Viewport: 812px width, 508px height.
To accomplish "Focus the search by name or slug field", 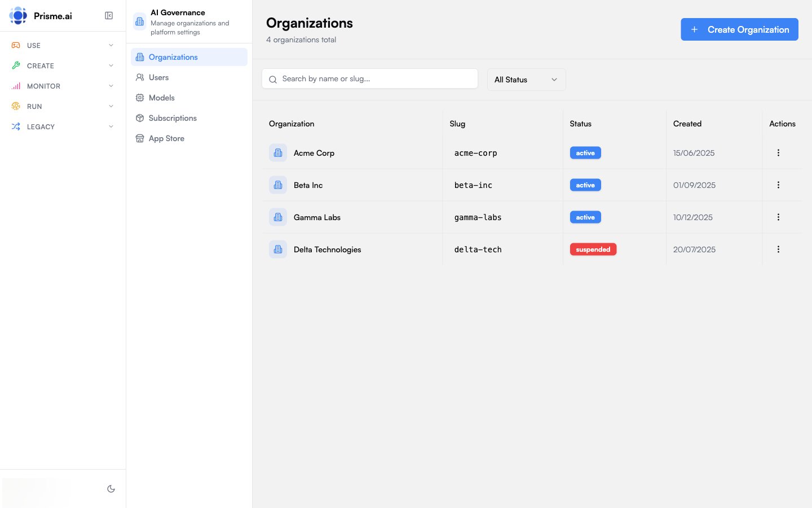I will pyautogui.click(x=370, y=79).
